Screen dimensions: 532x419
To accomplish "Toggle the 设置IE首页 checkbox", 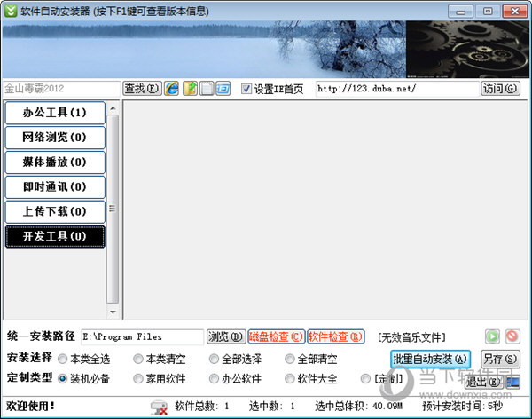I will 246,89.
